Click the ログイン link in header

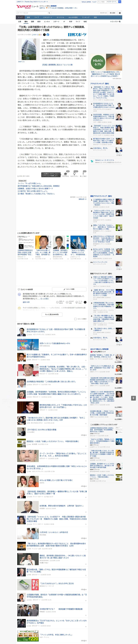pos(42,8)
